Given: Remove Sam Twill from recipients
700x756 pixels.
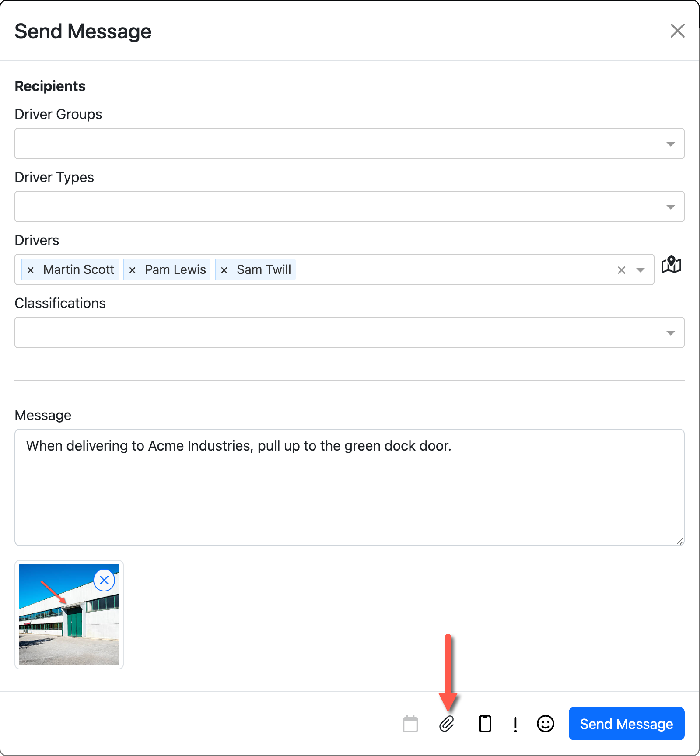Looking at the screenshot, I should click(224, 269).
